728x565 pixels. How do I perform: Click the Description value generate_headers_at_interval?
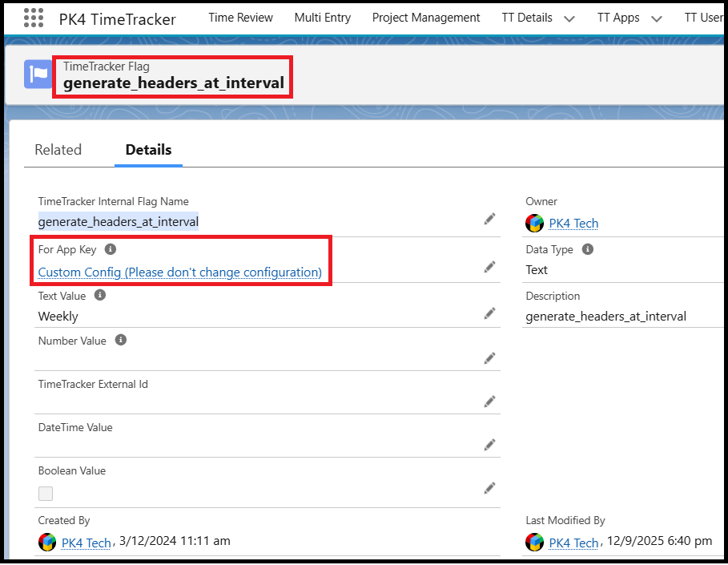pyautogui.click(x=606, y=317)
